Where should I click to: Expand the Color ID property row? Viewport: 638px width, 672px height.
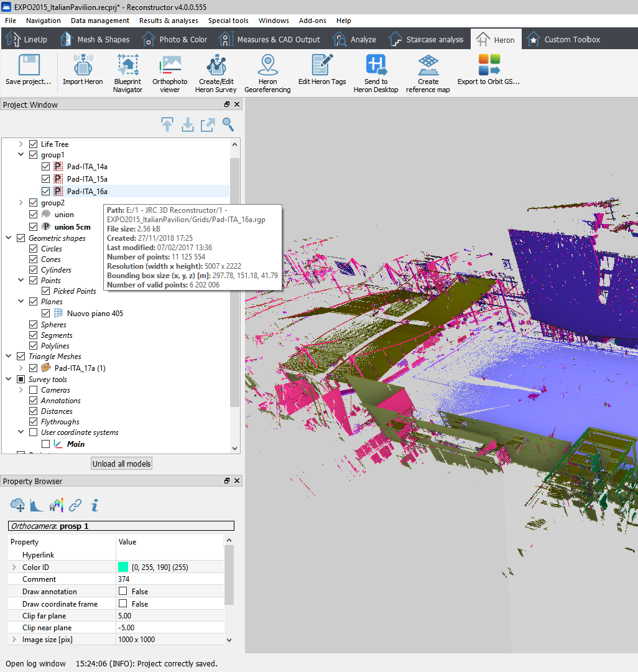click(14, 567)
